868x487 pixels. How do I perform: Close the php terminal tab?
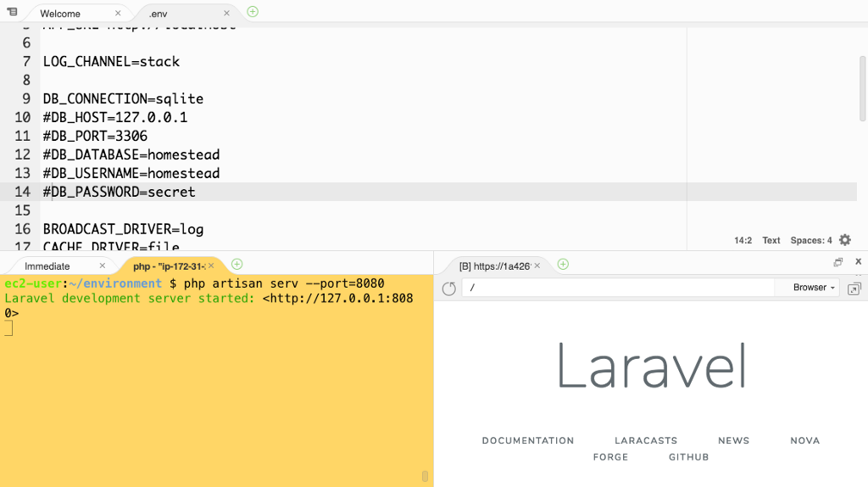coord(212,266)
